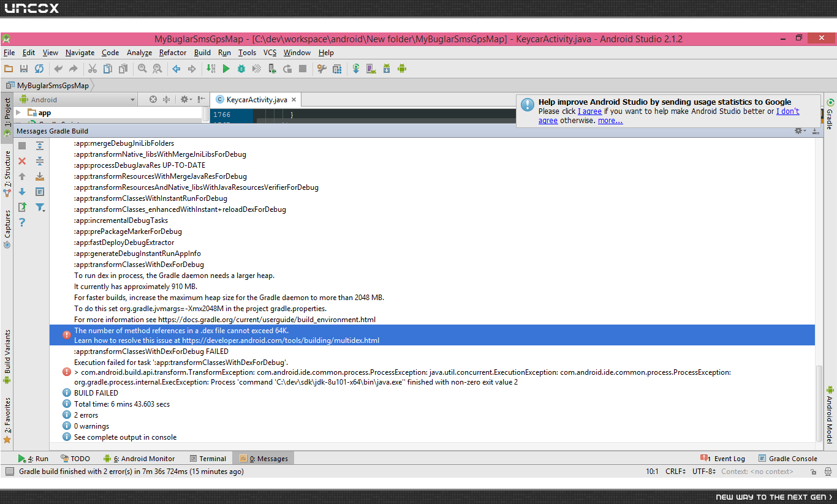Open the Event Log tool window

723,459
